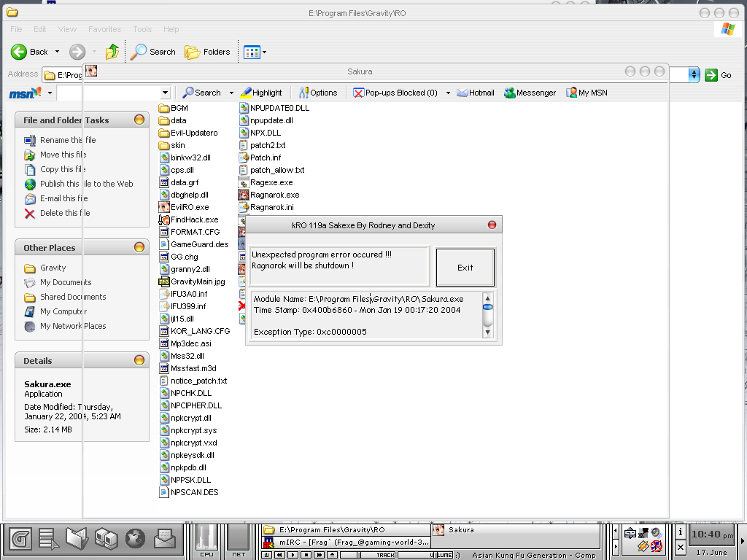Screen dimensions: 747x560
Task: Open MSN Search options dropdown arrow
Action: [x=231, y=93]
